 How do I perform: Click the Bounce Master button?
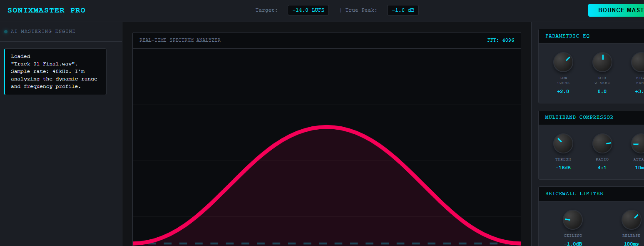coord(616,10)
